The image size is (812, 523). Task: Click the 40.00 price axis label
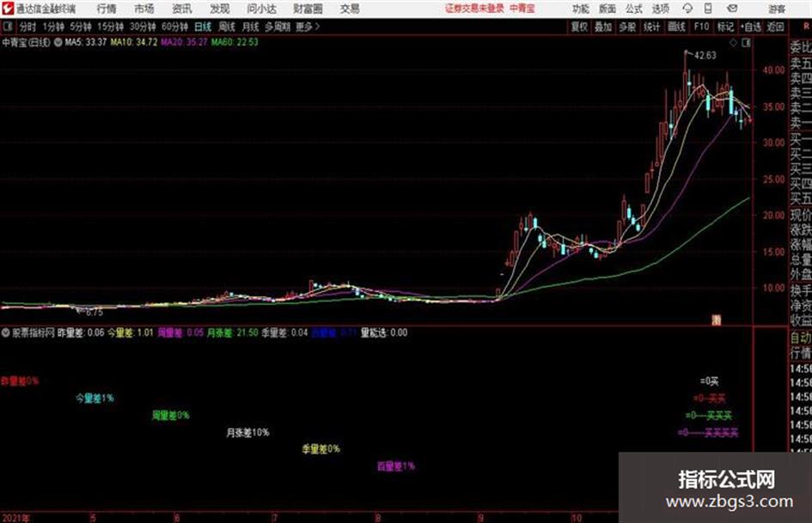pyautogui.click(x=773, y=70)
